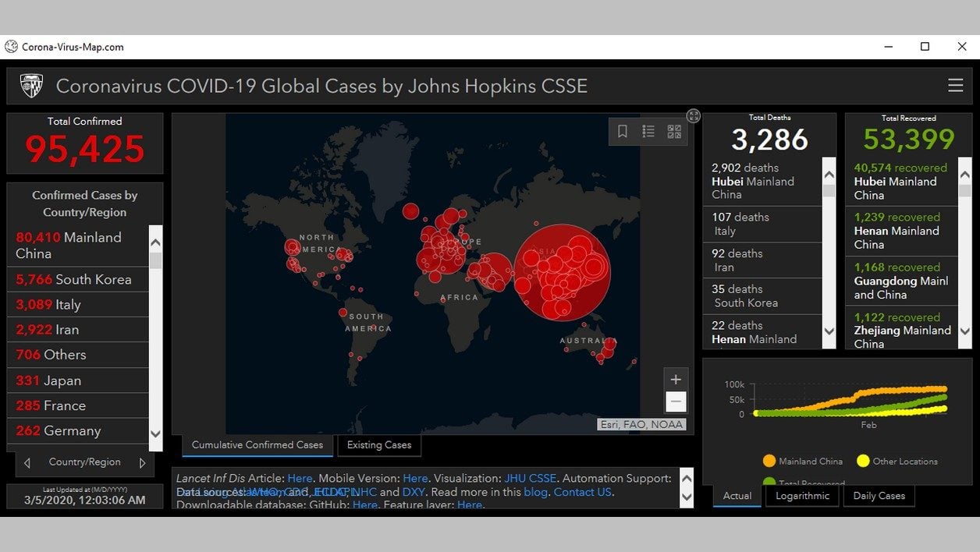Click the Last Updated 3/5/2020 timestamp
This screenshot has width=980, height=552.
pyautogui.click(x=85, y=501)
